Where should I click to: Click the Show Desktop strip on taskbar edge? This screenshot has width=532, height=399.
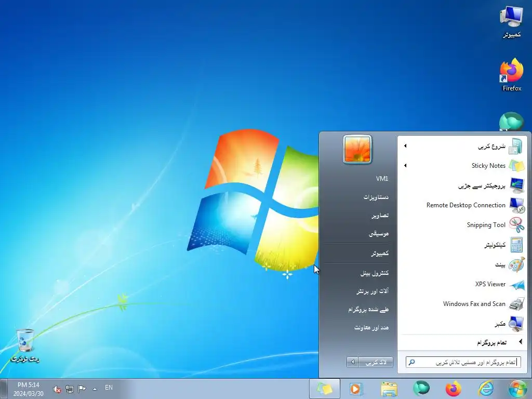coord(3,389)
